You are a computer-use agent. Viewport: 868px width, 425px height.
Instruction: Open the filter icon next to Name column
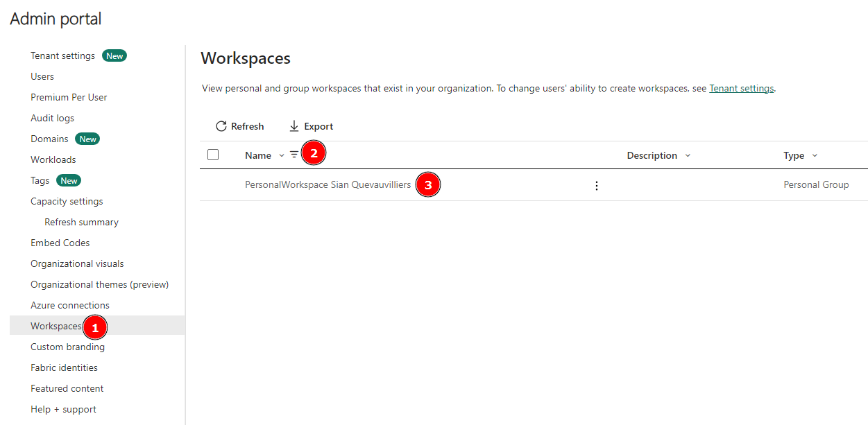(x=294, y=155)
